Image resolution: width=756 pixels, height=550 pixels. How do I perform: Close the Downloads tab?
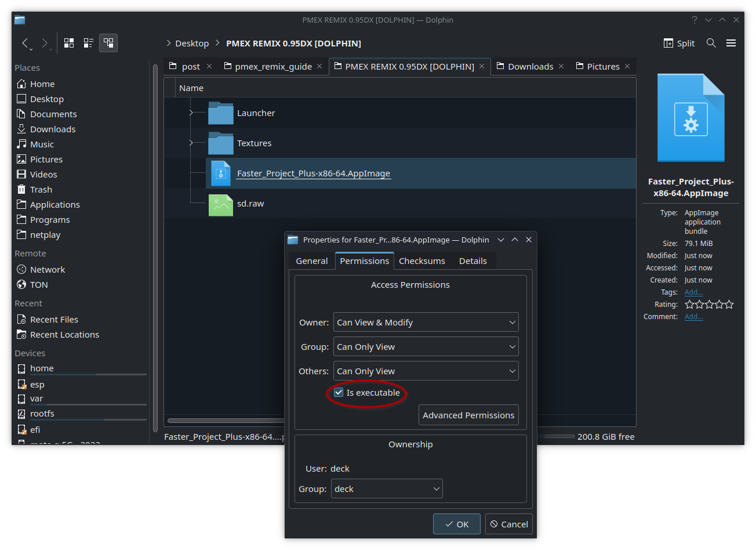561,66
